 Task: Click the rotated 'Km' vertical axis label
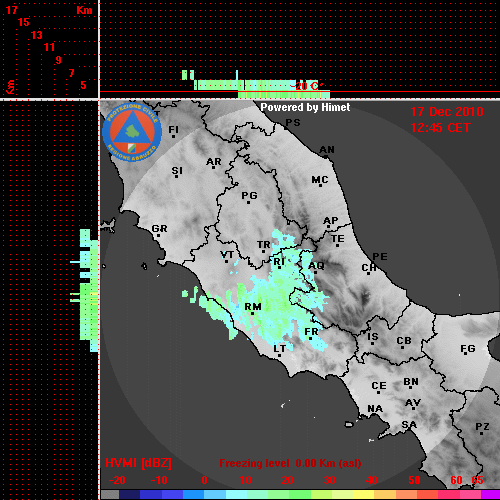[11, 87]
